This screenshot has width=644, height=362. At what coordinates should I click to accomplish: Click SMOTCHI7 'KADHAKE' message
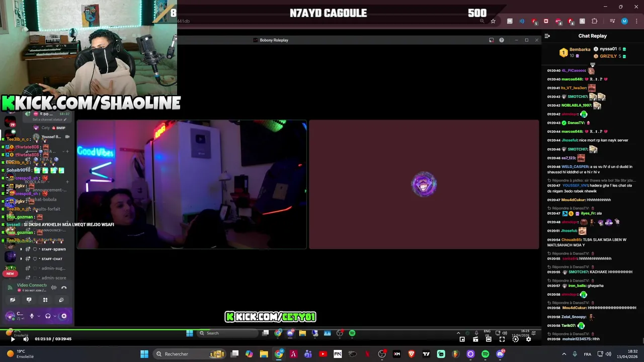pyautogui.click(x=611, y=272)
